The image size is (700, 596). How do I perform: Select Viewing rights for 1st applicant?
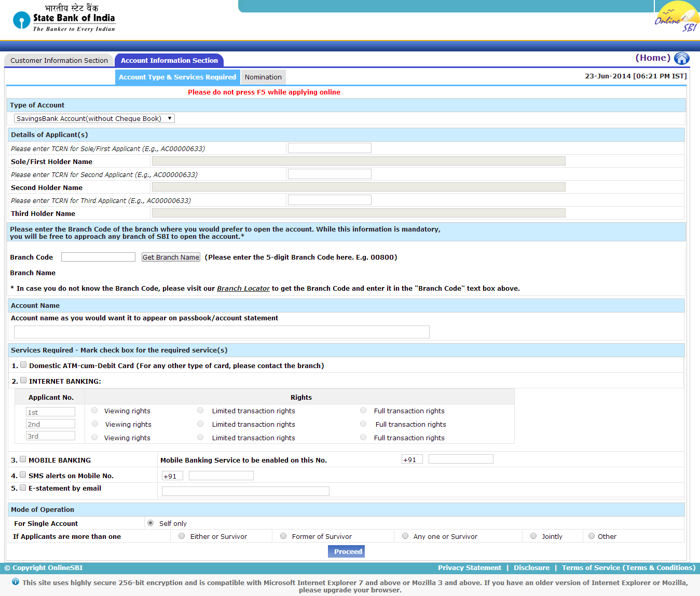pos(94,410)
